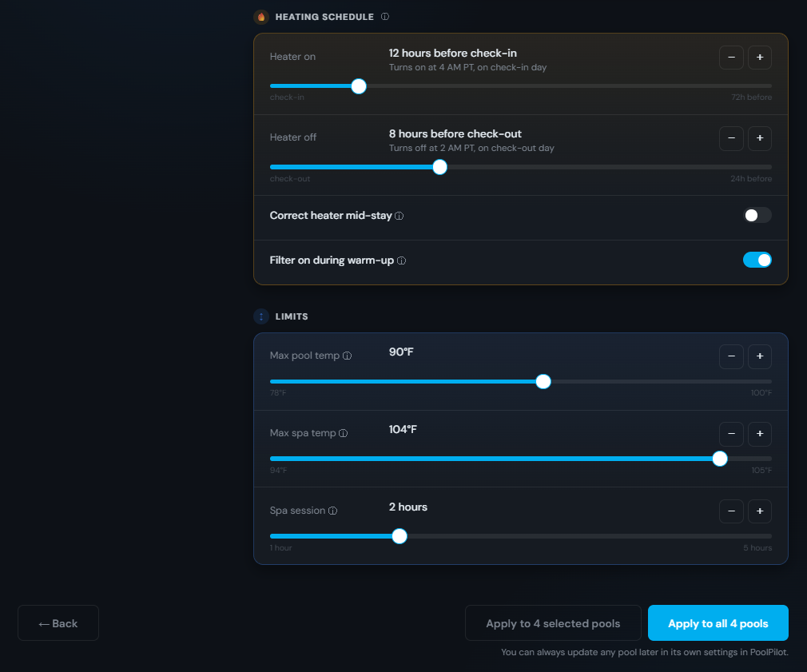Click the '90°F' max pool value

point(401,352)
